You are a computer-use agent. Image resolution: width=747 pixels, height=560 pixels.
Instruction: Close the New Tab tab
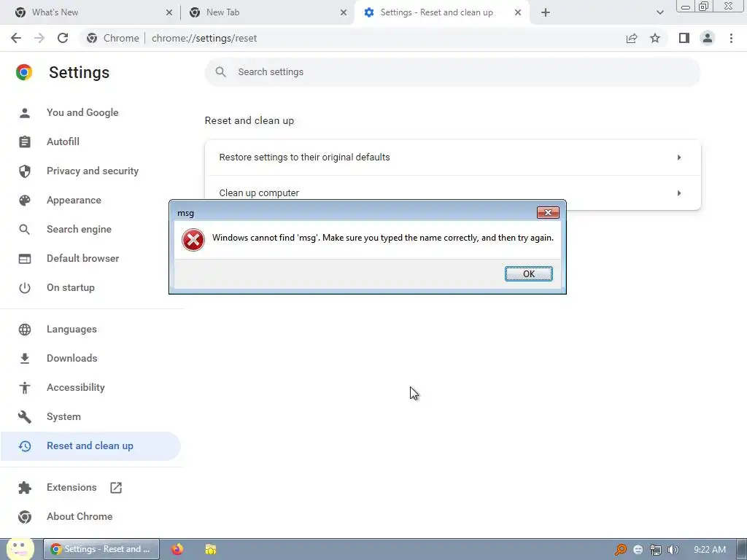coord(344,12)
